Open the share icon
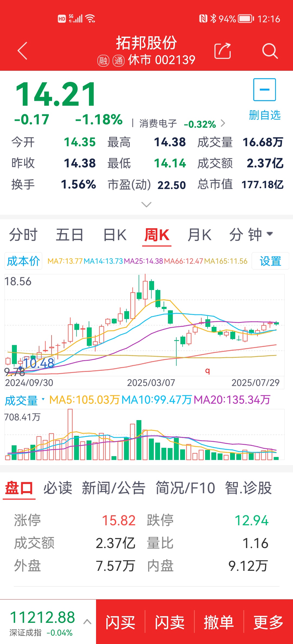The height and width of the screenshot is (644, 293). pyautogui.click(x=223, y=51)
